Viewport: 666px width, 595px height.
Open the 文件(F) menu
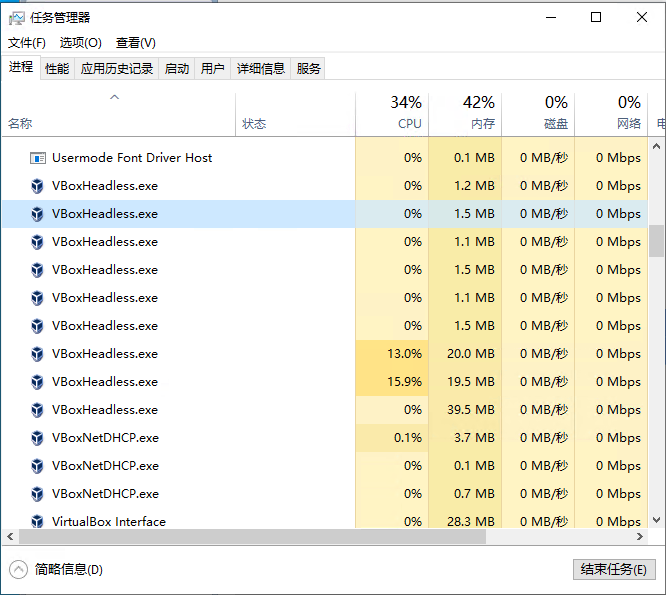click(27, 43)
